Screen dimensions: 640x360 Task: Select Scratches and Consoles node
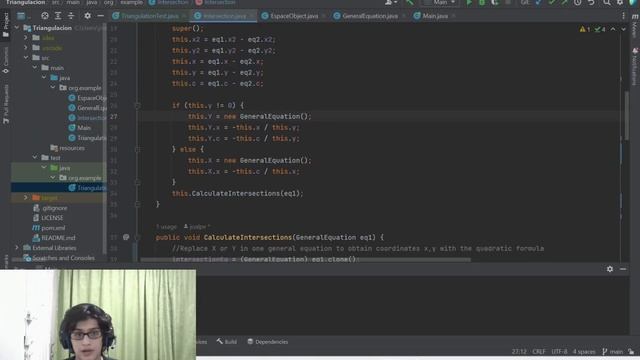pyautogui.click(x=59, y=258)
